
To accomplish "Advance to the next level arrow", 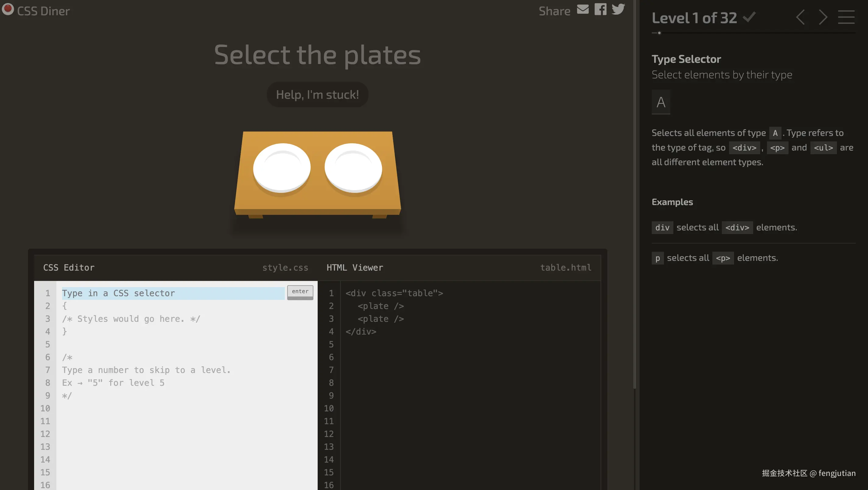I will pyautogui.click(x=823, y=17).
